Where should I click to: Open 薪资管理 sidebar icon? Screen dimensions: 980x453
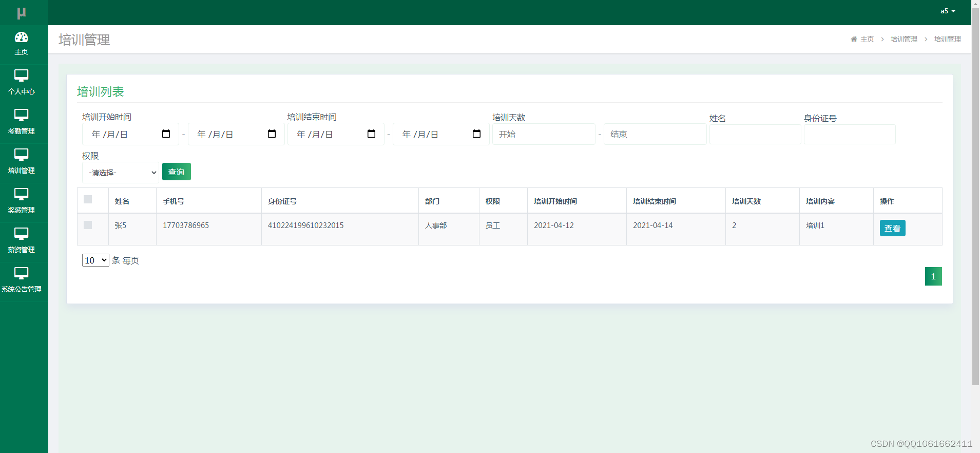21,234
